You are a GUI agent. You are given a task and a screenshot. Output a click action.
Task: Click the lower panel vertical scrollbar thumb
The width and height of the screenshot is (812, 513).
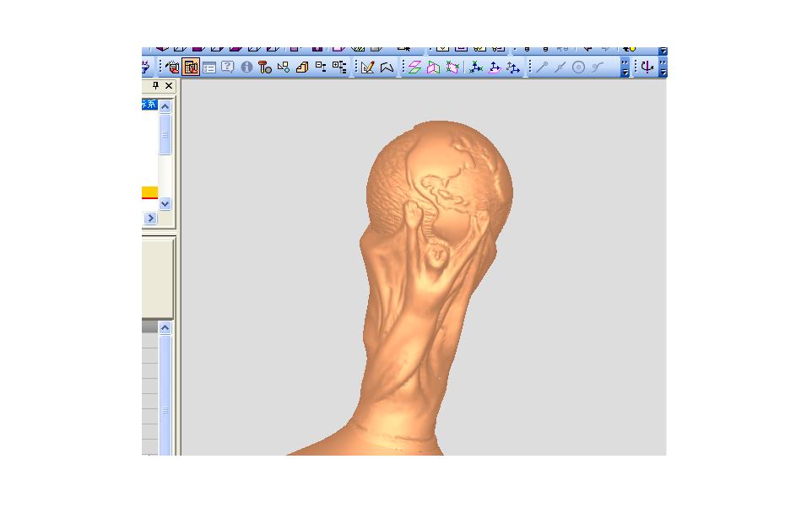(165, 396)
